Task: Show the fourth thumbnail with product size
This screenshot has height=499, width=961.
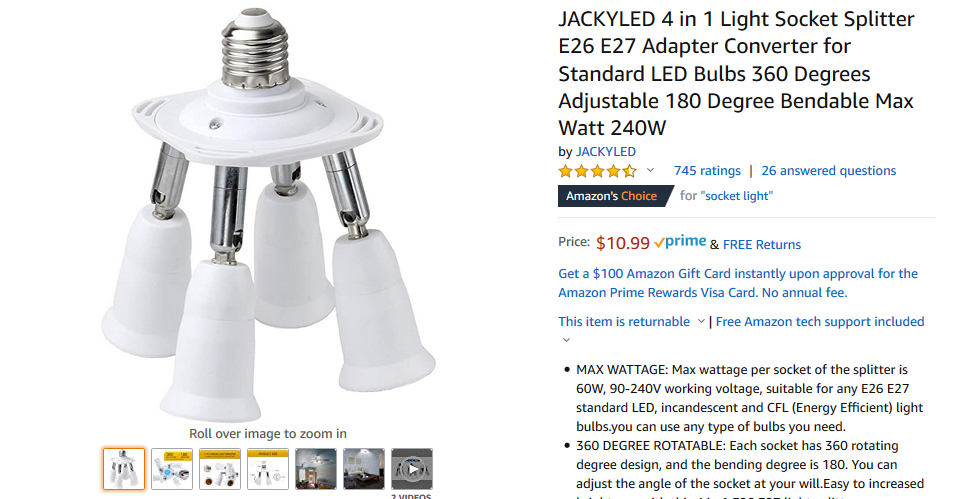Action: tap(268, 469)
